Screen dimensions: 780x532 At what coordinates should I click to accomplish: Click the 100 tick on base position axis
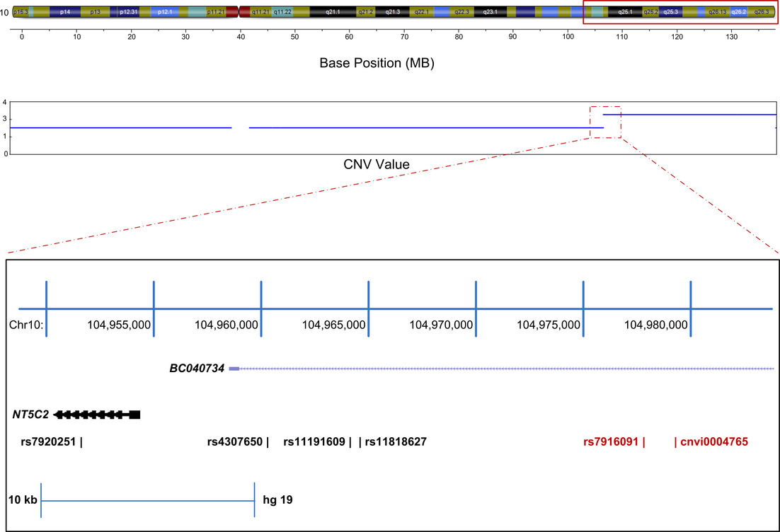pos(568,36)
